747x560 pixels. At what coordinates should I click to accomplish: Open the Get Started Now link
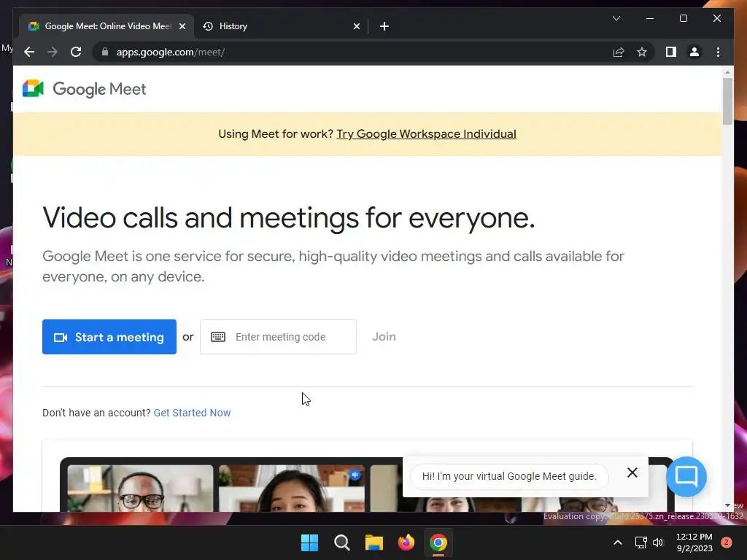pyautogui.click(x=192, y=413)
